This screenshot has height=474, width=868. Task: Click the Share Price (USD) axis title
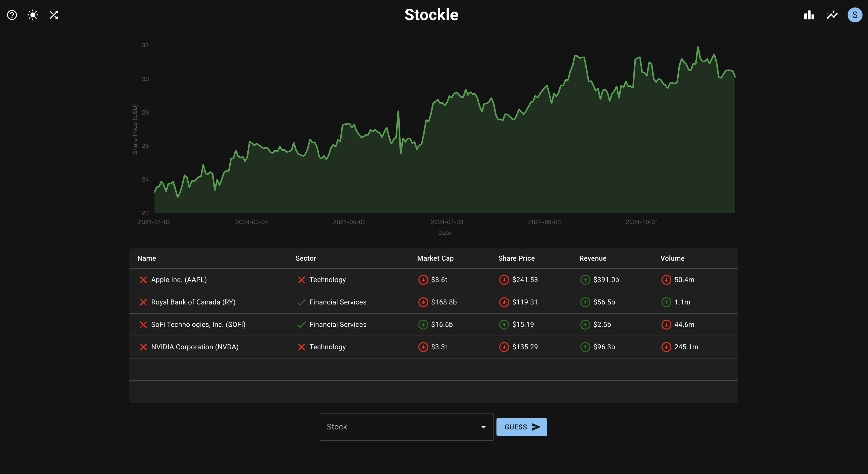(x=135, y=129)
